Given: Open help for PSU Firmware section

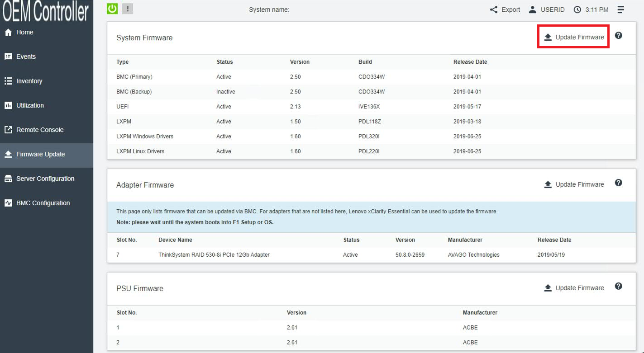Looking at the screenshot, I should [x=619, y=286].
